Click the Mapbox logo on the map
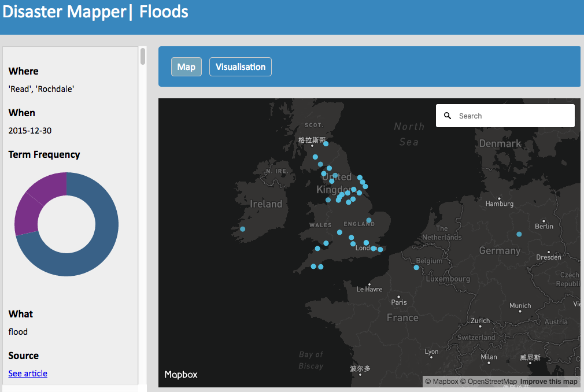Viewport: 584px width, 392px height. (181, 375)
